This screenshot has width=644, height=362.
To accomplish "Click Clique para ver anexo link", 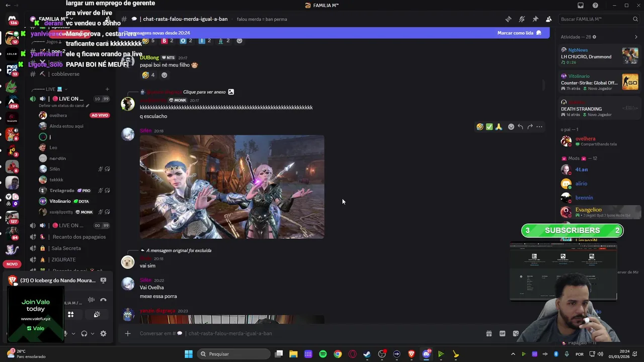I will click(x=205, y=92).
